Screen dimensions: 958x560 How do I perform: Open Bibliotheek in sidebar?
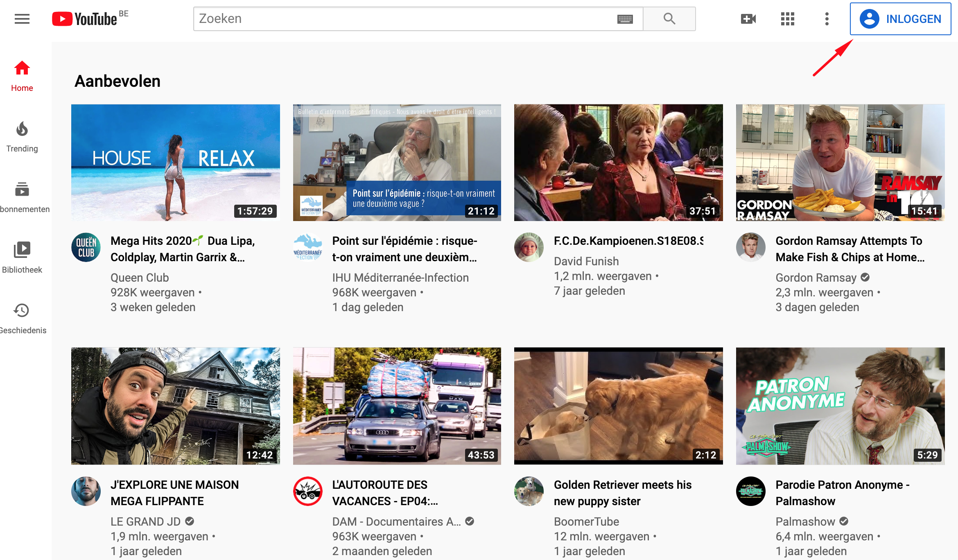click(x=22, y=258)
